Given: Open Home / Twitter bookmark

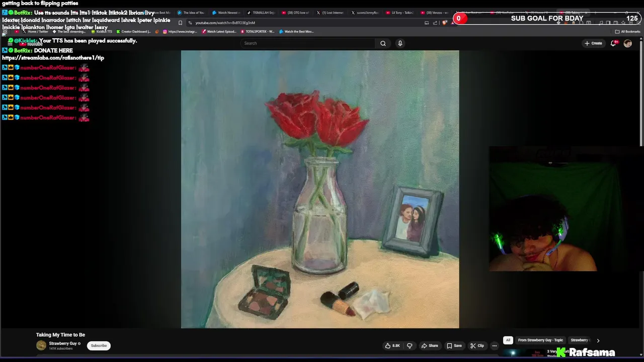Looking at the screenshot, I should (x=35, y=32).
